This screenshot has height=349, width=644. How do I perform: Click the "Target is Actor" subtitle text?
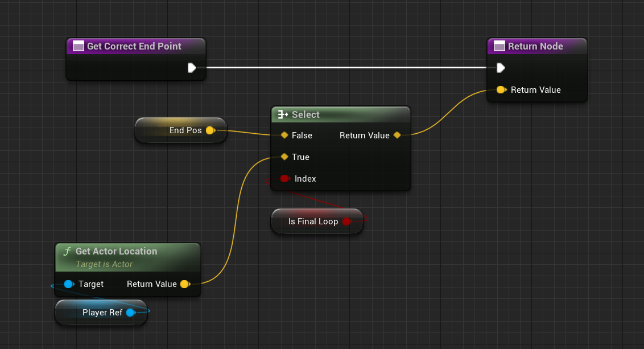[x=104, y=264]
